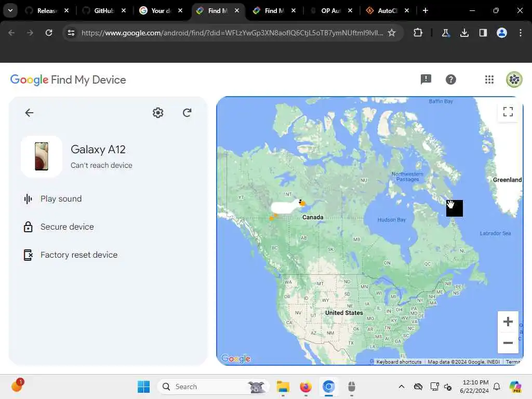Open the Google account avatar
The height and width of the screenshot is (399, 532).
[514, 79]
